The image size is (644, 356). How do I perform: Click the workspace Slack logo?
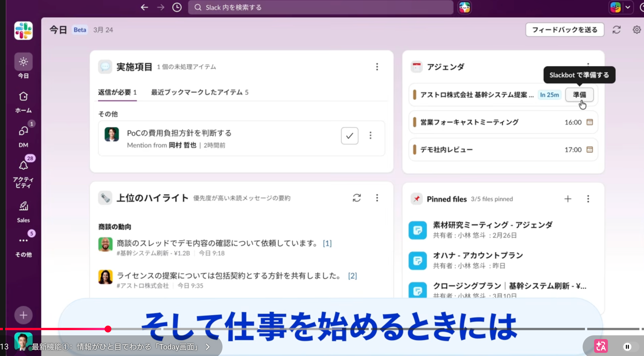(x=24, y=30)
